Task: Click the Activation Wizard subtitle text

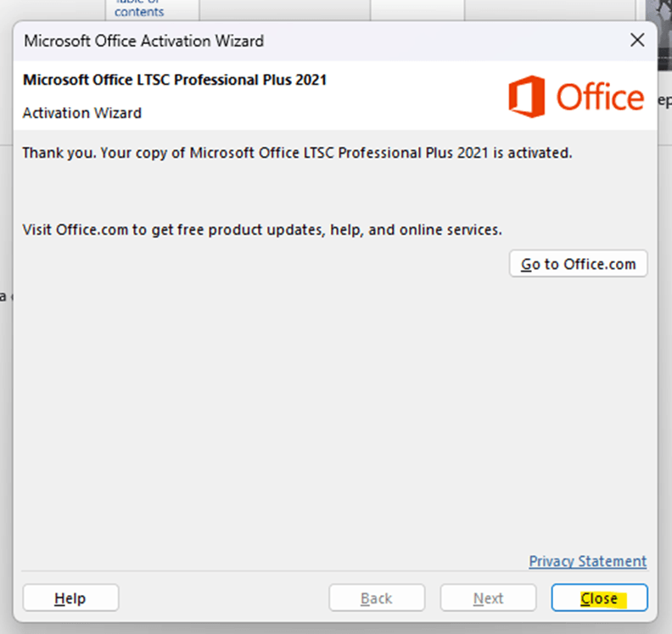Action: point(81,113)
